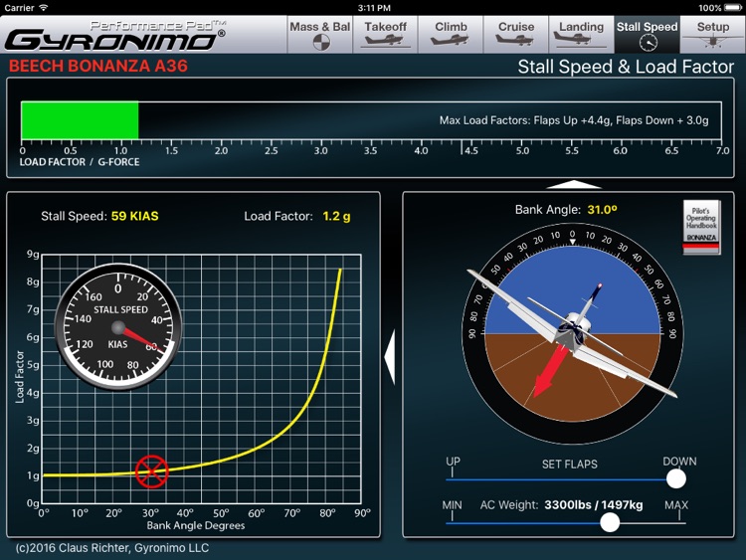This screenshot has width=746, height=560.
Task: Check the battery indicator in status bar
Action: (x=733, y=8)
